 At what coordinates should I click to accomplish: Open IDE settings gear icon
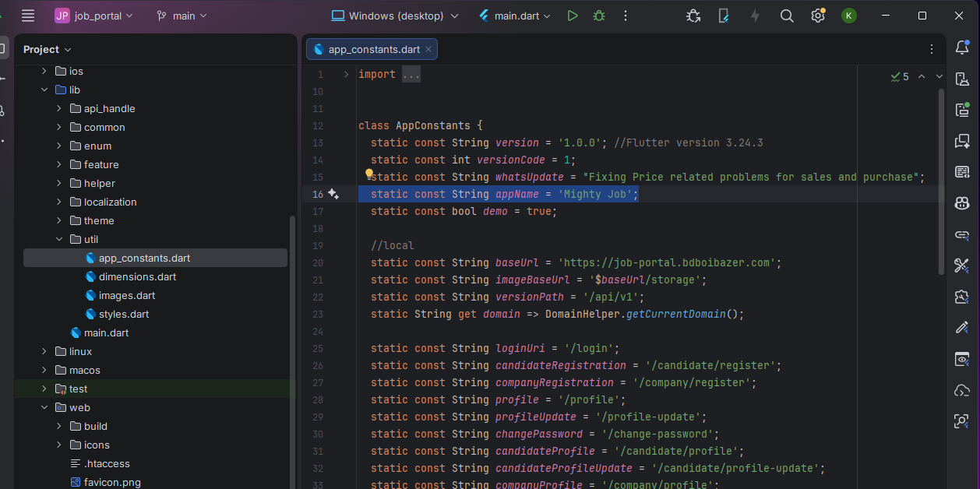pyautogui.click(x=817, y=16)
